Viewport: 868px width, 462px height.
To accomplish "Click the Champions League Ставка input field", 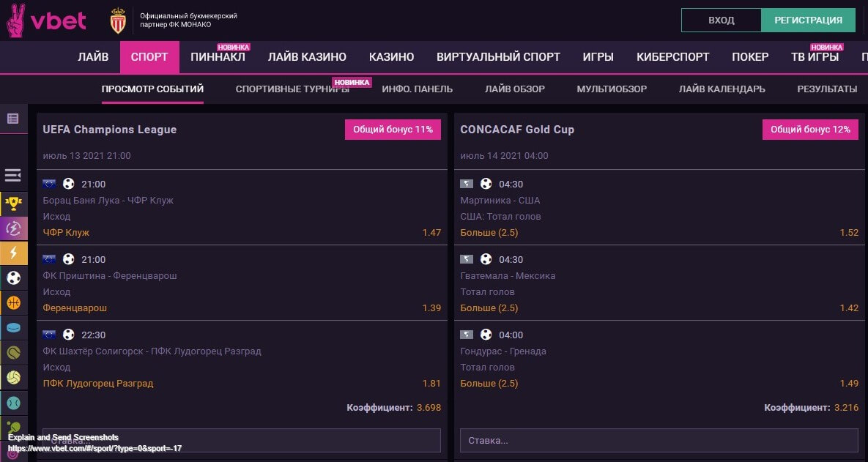I will click(242, 441).
